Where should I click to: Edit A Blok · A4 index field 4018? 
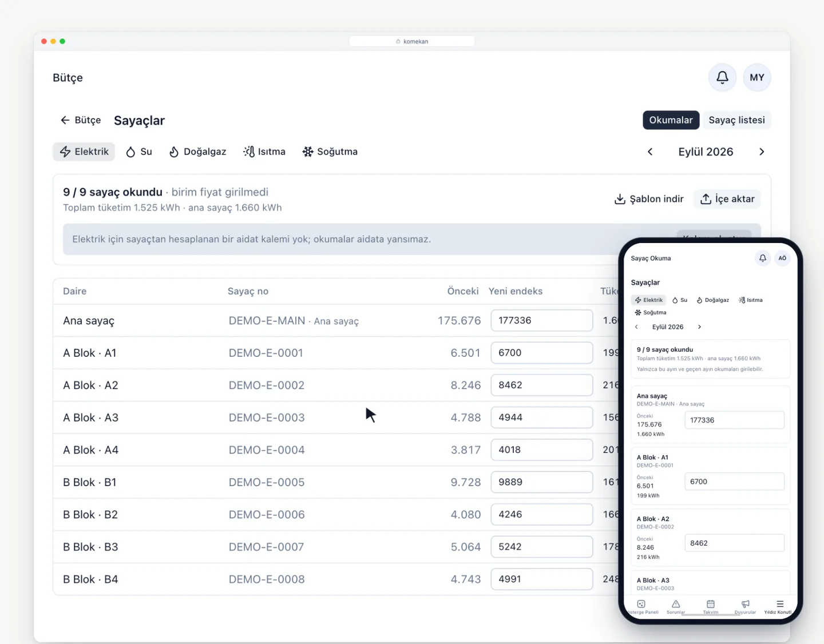tap(541, 450)
